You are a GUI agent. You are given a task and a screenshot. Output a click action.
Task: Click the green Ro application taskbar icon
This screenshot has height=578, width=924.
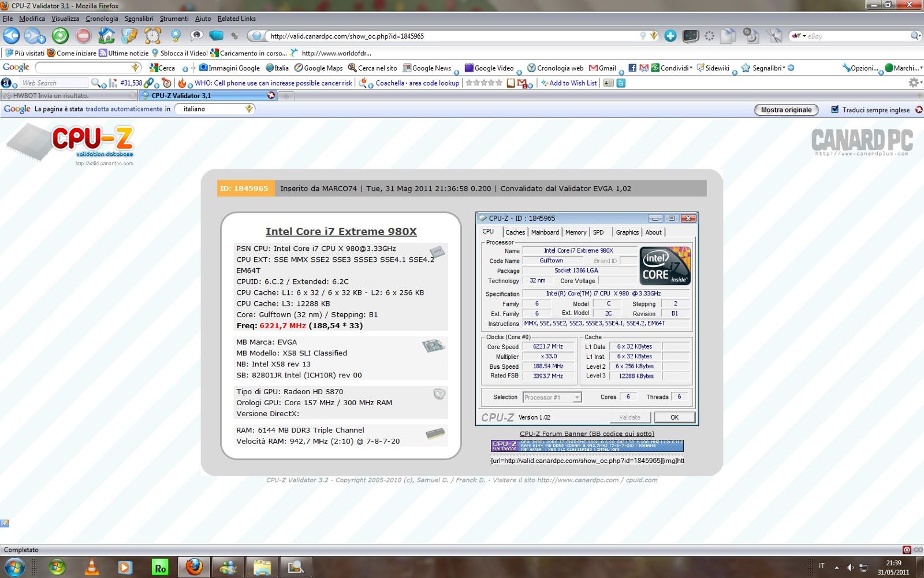(x=160, y=568)
